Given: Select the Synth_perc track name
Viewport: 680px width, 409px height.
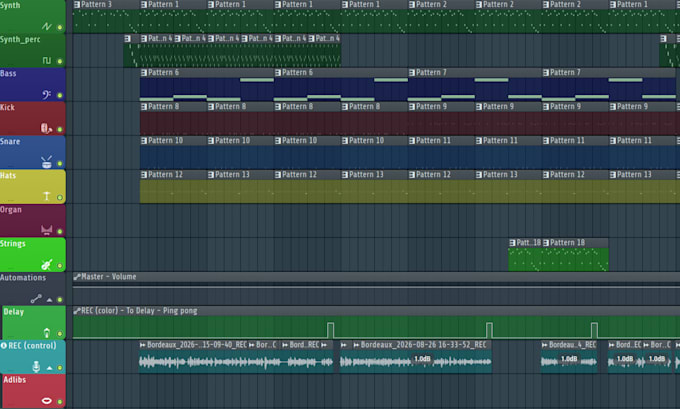Looking at the screenshot, I should (20, 39).
